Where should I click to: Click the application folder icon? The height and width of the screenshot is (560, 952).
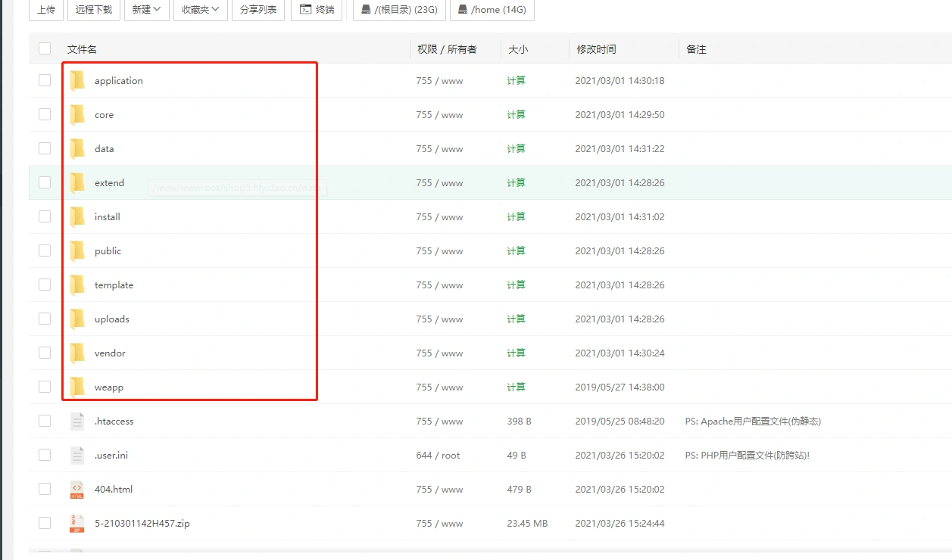(77, 80)
